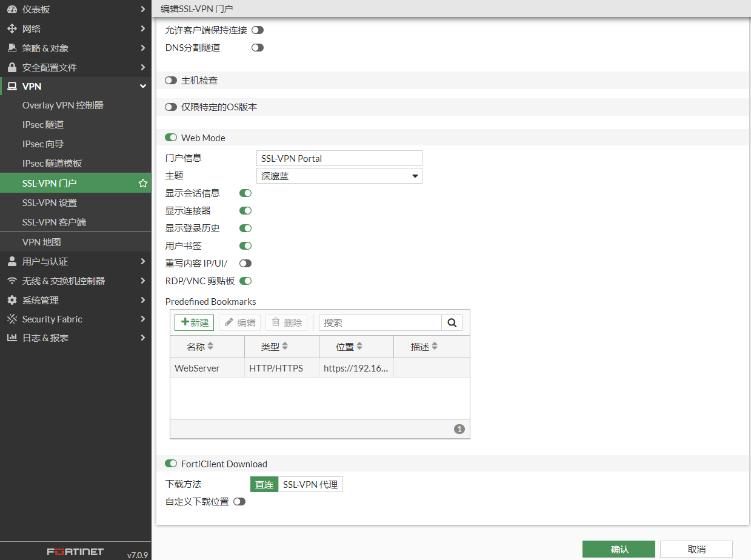Screen dimensions: 751x560
Task: Enable 自定义下载位置 toggle
Action: 239,502
